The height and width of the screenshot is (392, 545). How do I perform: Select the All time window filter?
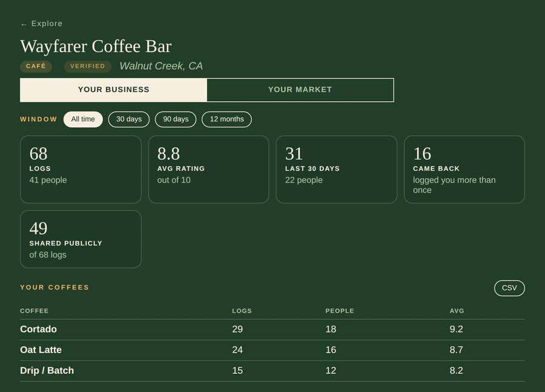pos(83,119)
